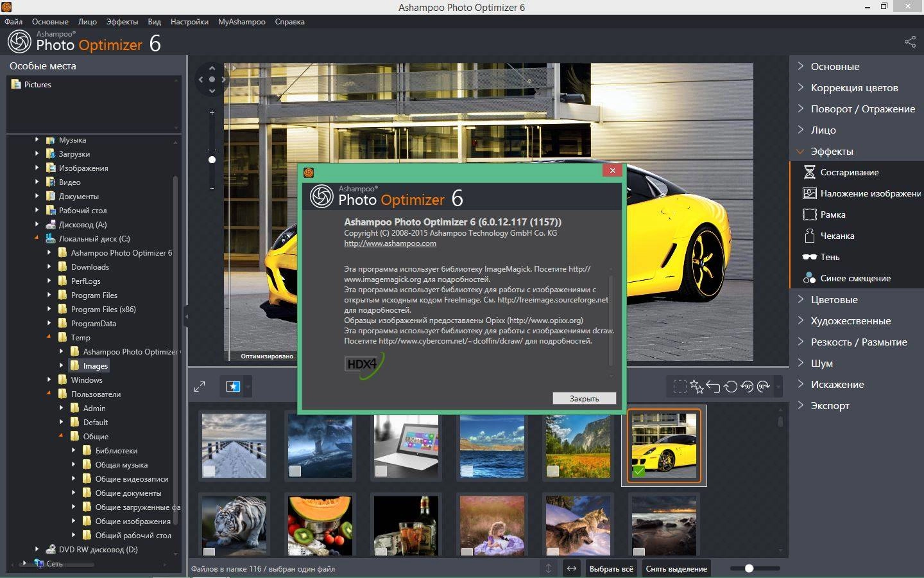
Task: Click the Ashampoo logo in main header
Action: pyautogui.click(x=19, y=42)
